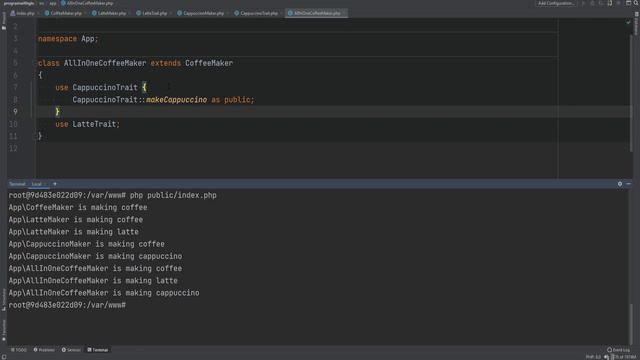640x360 pixels.
Task: Click the 'extends' keyword in class declaration
Action: (x=165, y=63)
